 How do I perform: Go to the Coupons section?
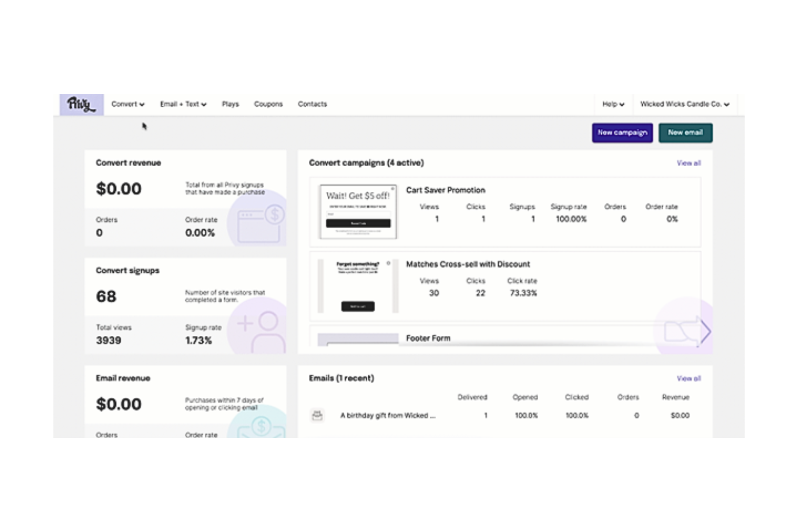pos(268,104)
